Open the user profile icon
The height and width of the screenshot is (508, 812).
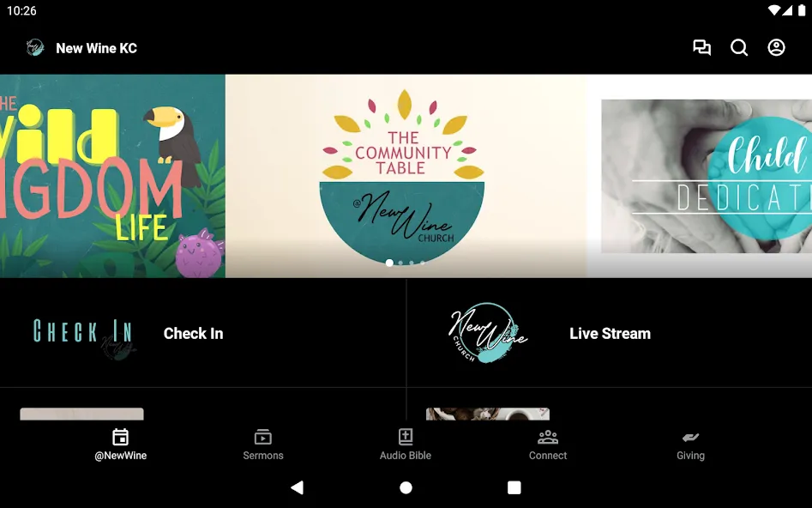pos(776,48)
